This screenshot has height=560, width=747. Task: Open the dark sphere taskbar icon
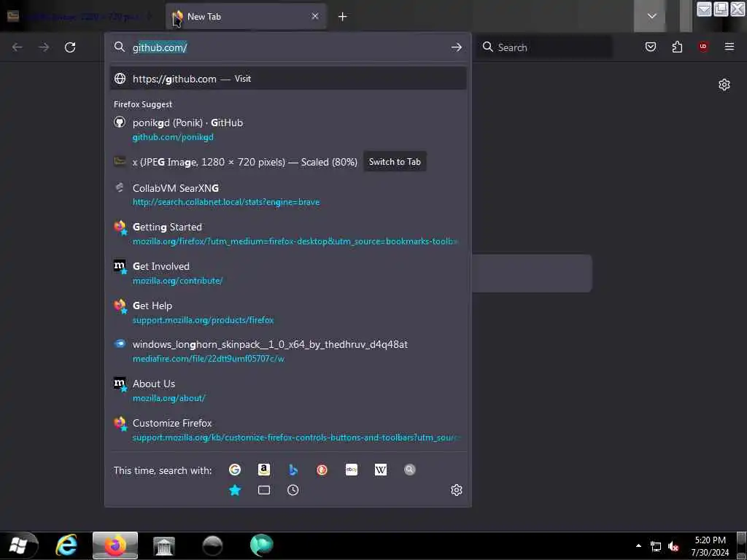(212, 545)
